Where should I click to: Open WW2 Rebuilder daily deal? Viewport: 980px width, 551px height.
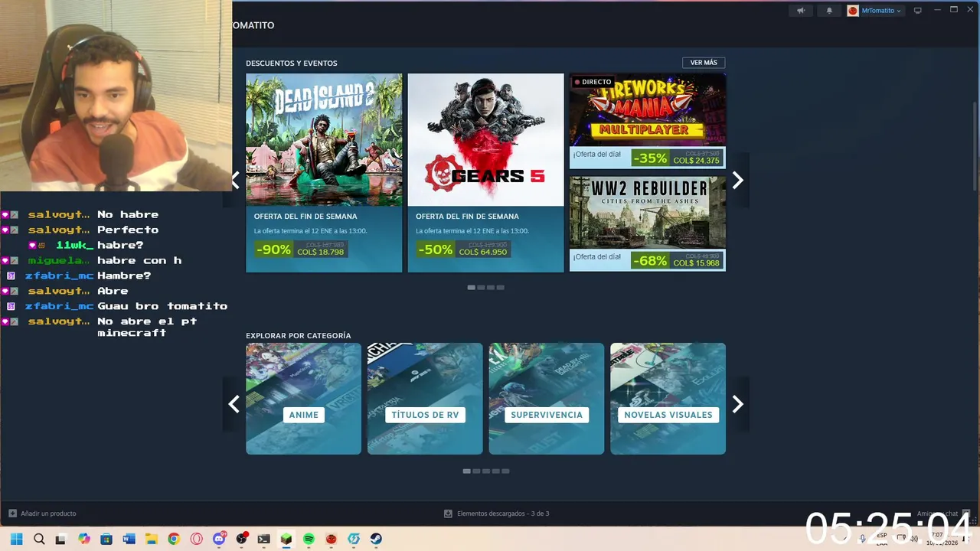(648, 223)
